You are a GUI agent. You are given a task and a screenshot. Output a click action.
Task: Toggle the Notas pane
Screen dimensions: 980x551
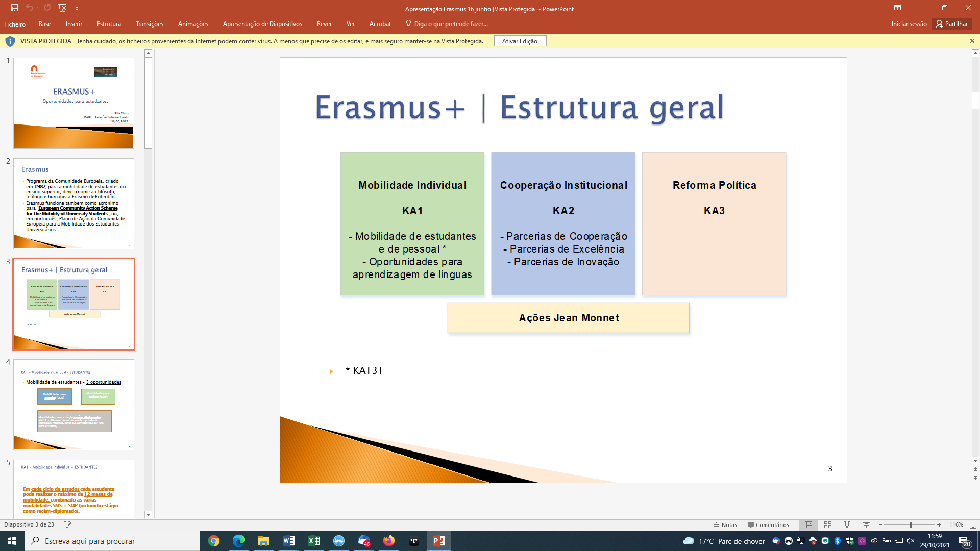coord(725,525)
